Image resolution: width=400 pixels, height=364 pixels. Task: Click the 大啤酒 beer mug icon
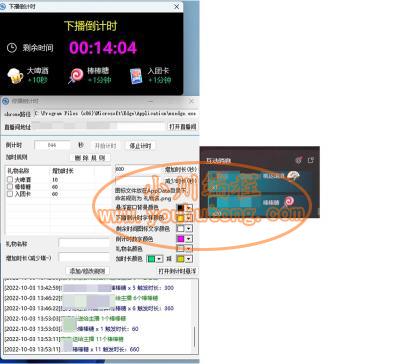[15, 76]
